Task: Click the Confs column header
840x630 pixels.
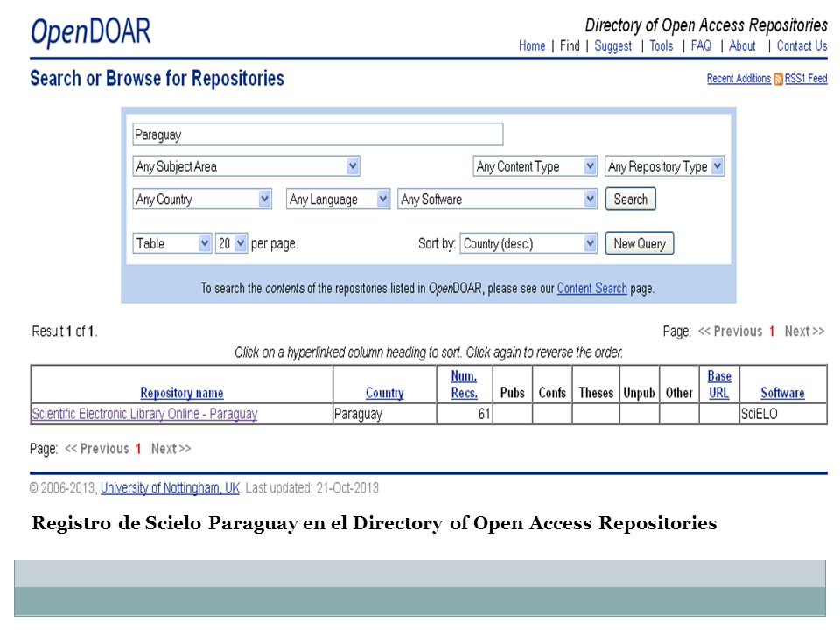Action: pos(552,393)
